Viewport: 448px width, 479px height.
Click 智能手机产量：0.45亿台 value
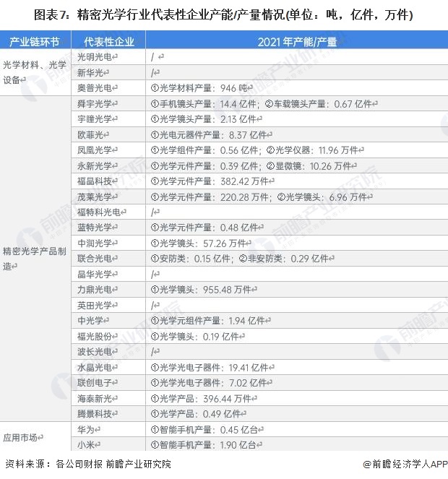pos(207,430)
